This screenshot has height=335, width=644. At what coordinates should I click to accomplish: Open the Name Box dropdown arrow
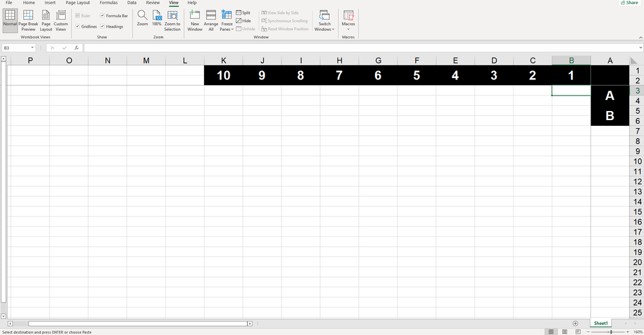(x=32, y=48)
